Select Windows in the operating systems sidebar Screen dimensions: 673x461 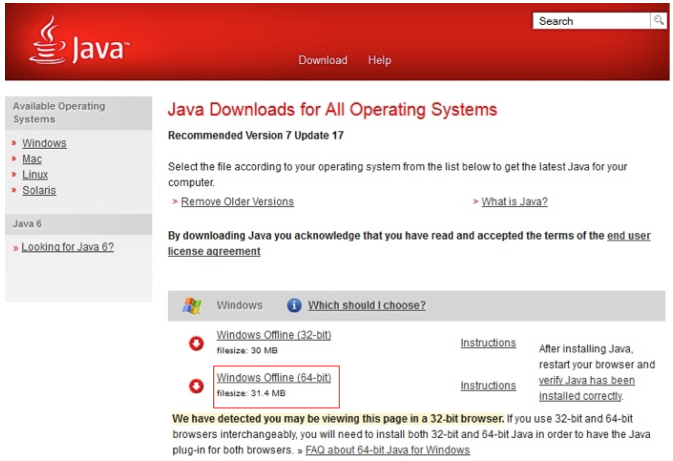(x=44, y=143)
